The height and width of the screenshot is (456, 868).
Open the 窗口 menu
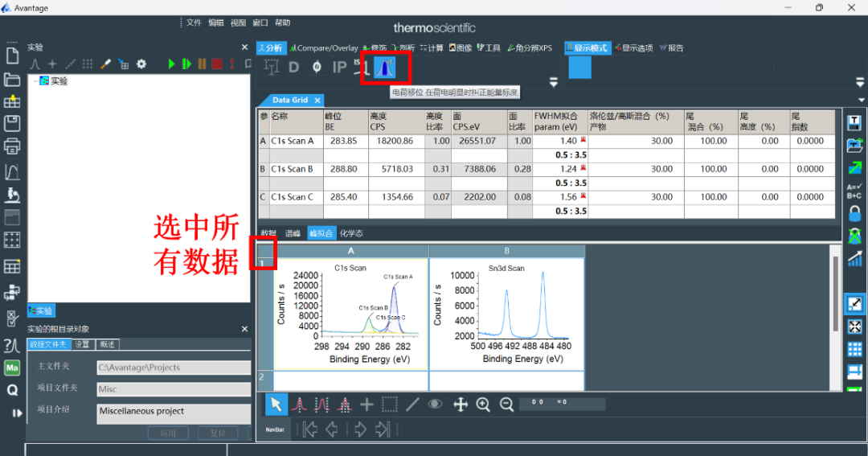click(260, 23)
